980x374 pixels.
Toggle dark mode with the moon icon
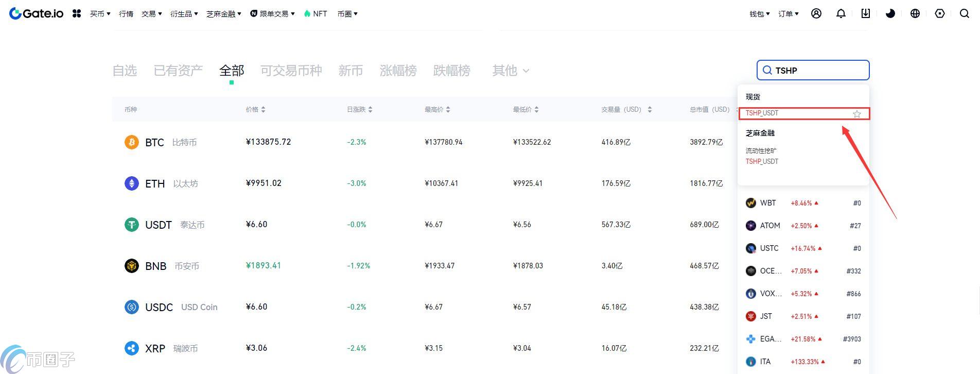click(890, 14)
